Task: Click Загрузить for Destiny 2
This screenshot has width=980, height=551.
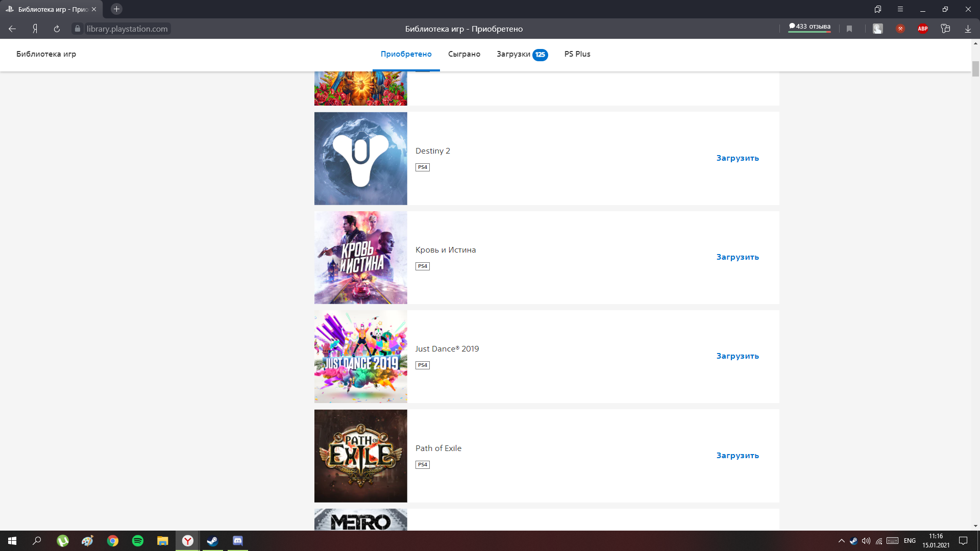Action: pyautogui.click(x=738, y=158)
